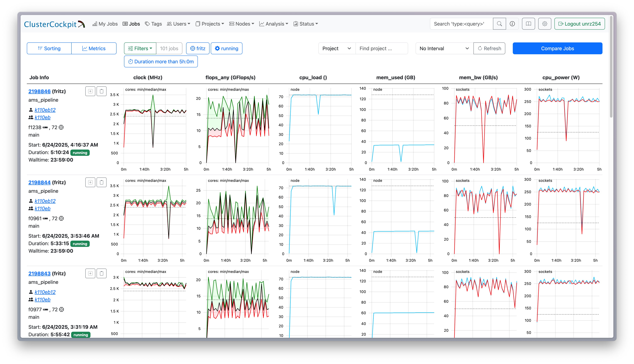
Task: Open the Analysis menu
Action: (x=273, y=24)
